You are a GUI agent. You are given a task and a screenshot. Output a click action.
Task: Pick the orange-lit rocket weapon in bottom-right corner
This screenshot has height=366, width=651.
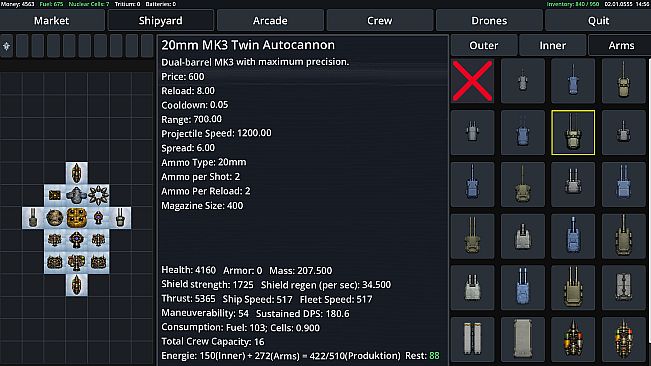click(x=623, y=339)
